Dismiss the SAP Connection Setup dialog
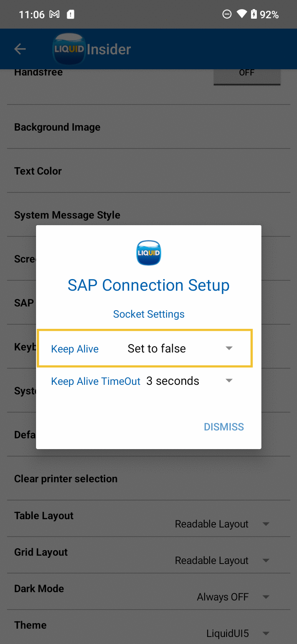 point(224,427)
